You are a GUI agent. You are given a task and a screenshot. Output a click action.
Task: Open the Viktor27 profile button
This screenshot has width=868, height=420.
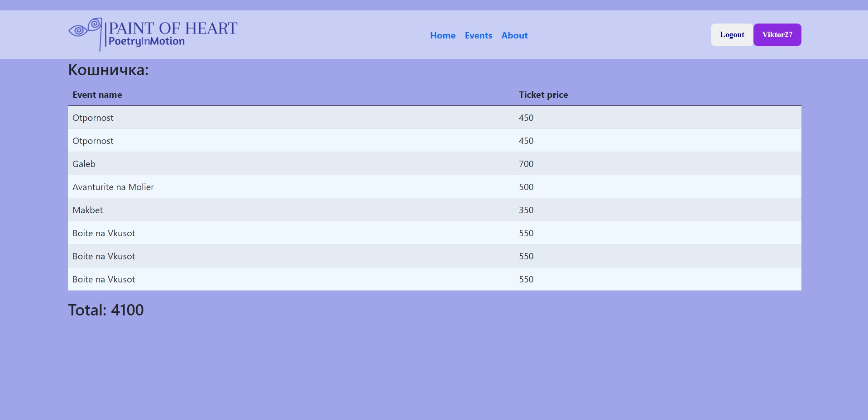777,35
